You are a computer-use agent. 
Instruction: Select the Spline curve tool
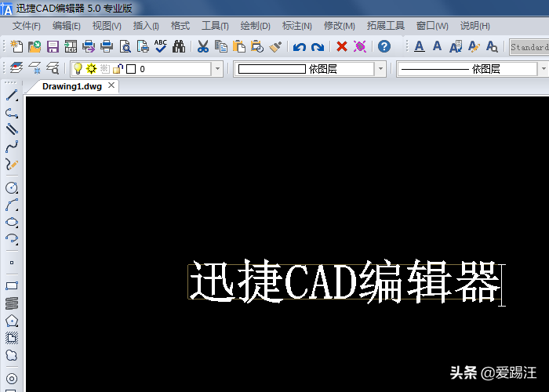12,147
